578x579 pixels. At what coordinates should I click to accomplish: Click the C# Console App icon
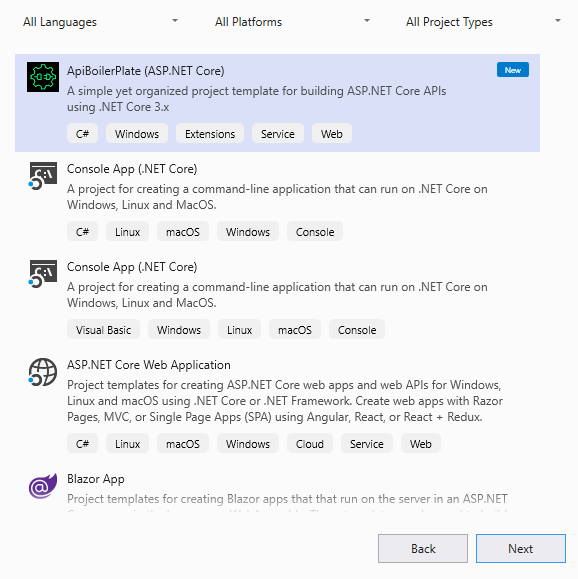click(43, 176)
